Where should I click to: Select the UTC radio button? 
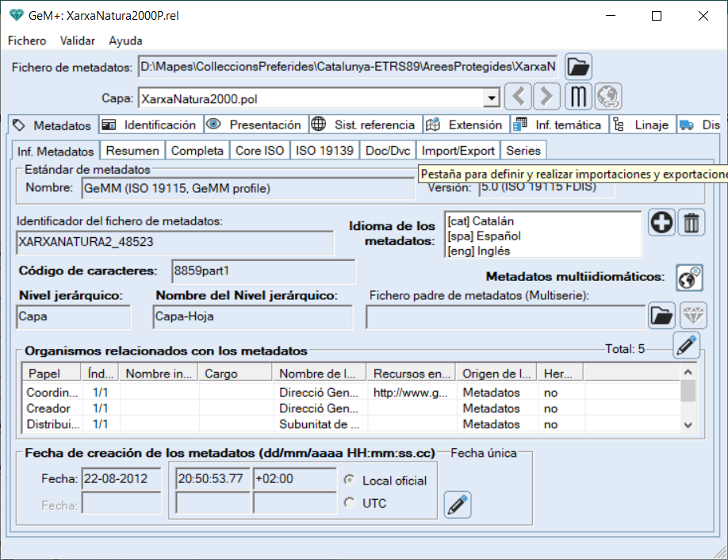tap(349, 503)
